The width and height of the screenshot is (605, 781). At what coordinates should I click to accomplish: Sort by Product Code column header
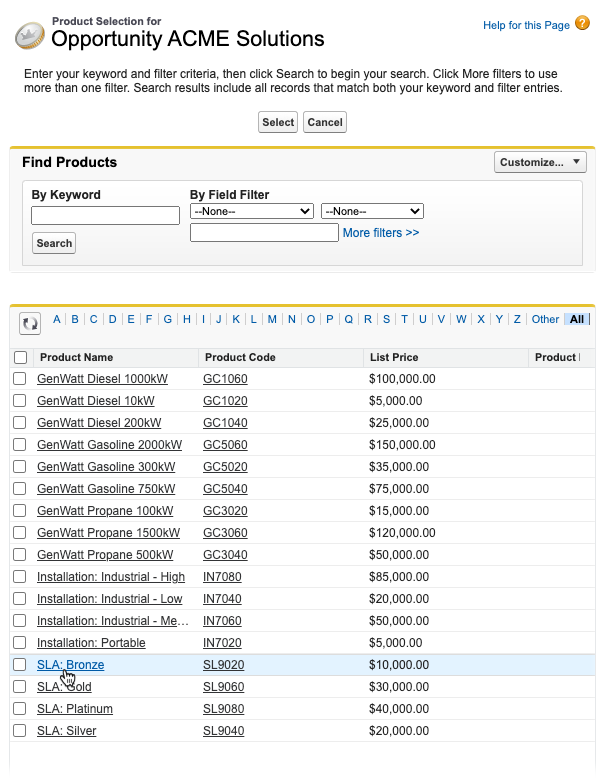coord(240,357)
